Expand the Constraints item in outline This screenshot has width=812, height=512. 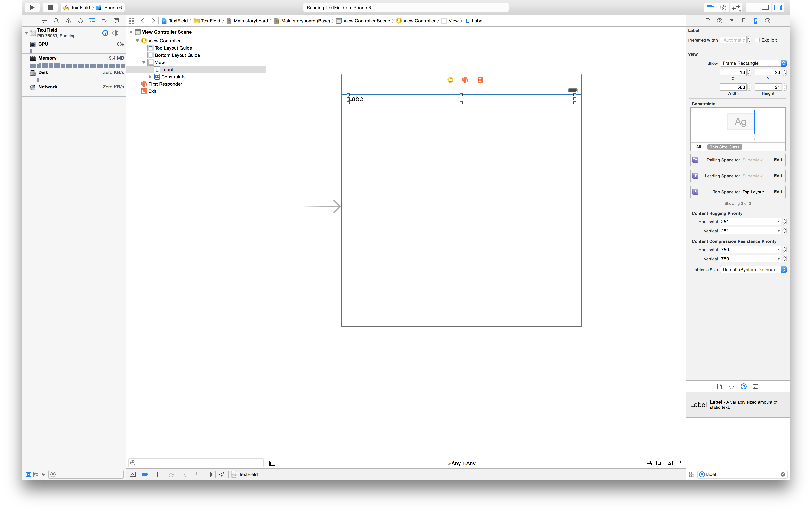(x=150, y=77)
